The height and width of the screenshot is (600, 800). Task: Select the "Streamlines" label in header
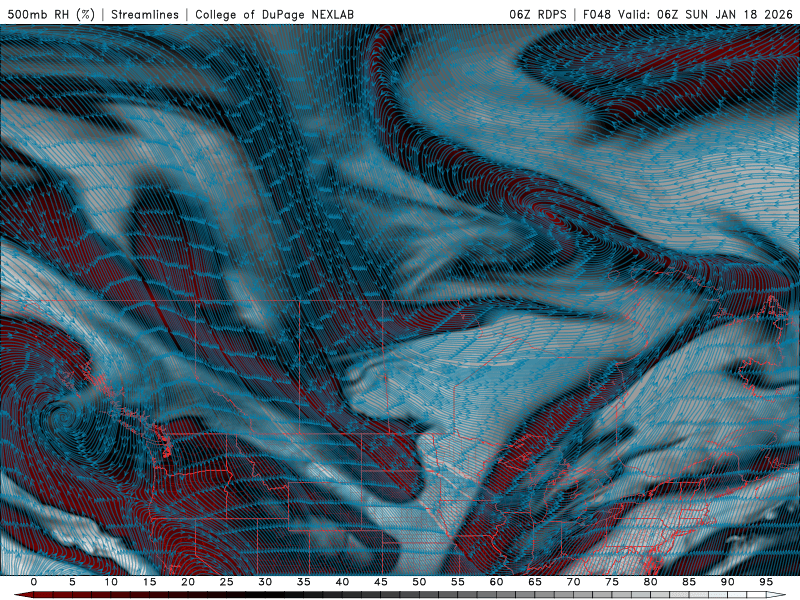tap(145, 14)
